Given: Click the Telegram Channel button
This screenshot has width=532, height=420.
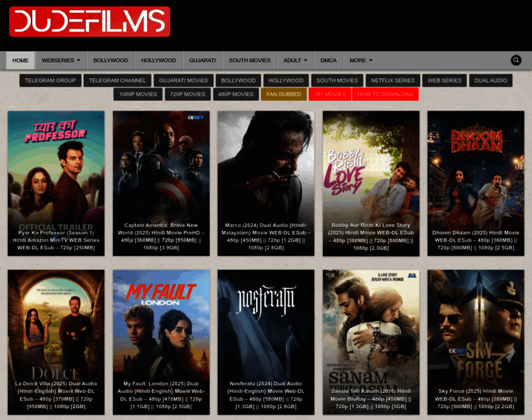Looking at the screenshot, I should 118,80.
